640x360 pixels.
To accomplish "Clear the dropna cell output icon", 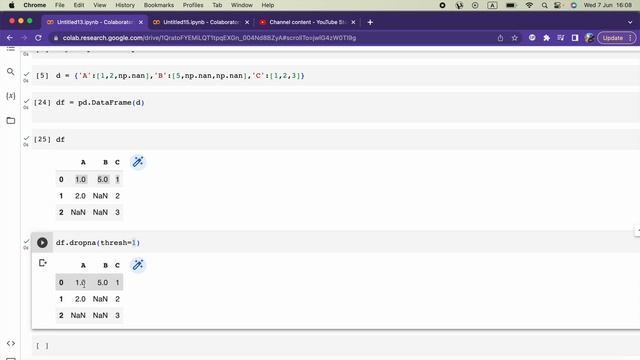I will 42,263.
